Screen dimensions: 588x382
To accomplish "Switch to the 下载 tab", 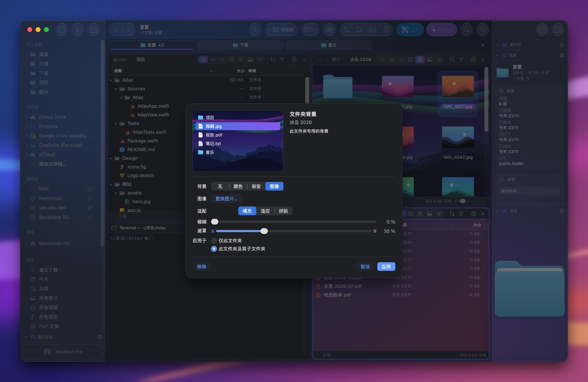I will 240,45.
